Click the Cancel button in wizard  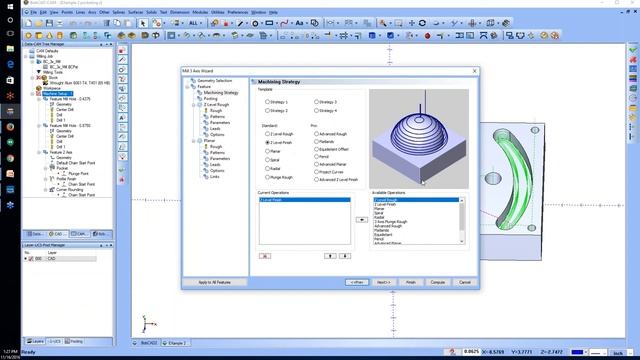pyautogui.click(x=464, y=282)
